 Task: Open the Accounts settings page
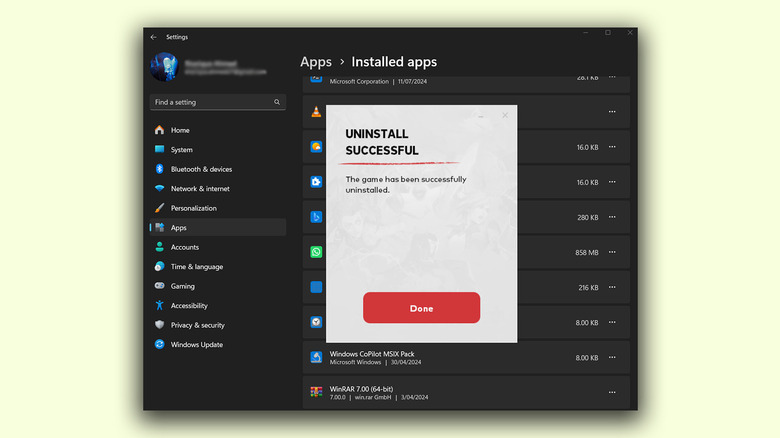coord(184,247)
